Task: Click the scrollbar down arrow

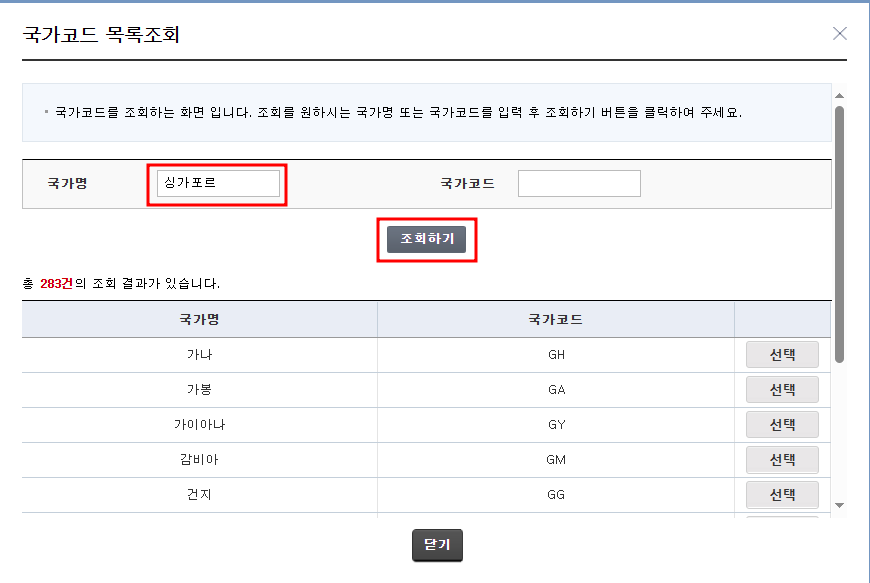Action: (840, 506)
